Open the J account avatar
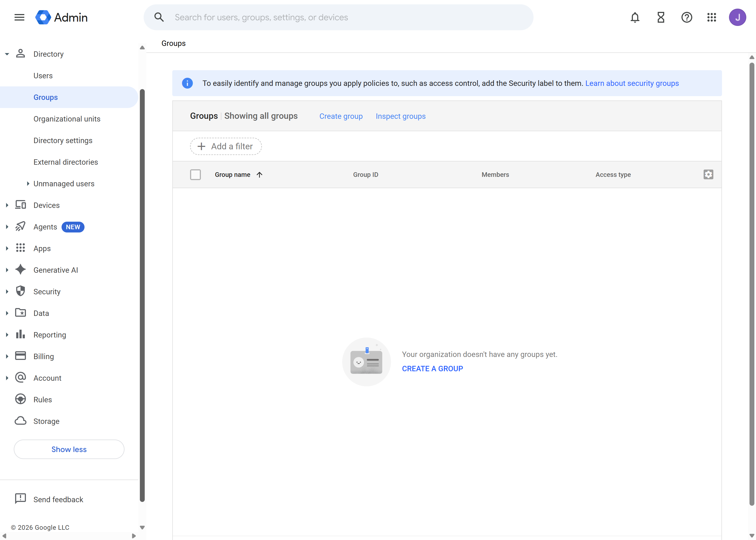Screen dimensions: 756x540 pos(737,17)
